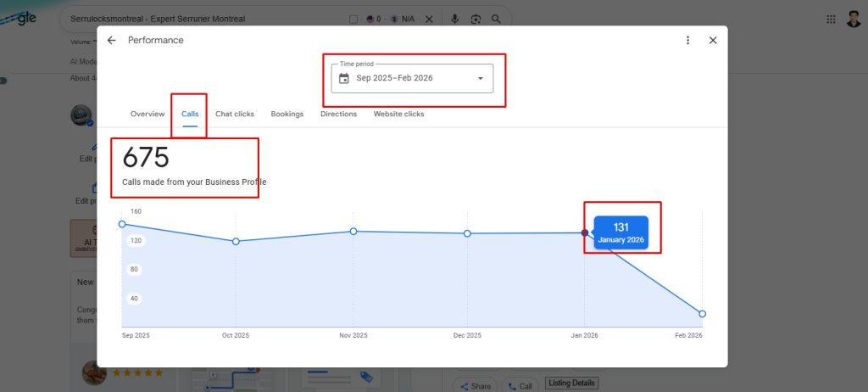Open the Google account profile picture

point(854,19)
